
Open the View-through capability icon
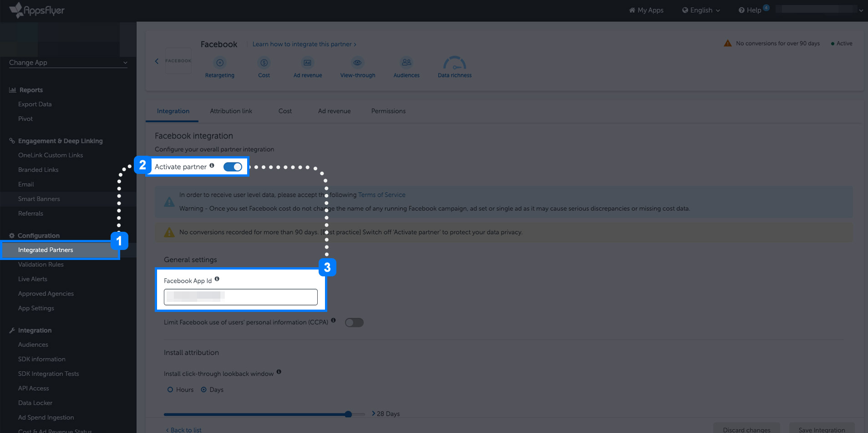pos(358,62)
